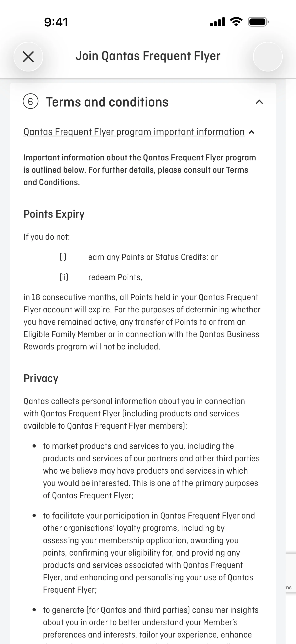Click the bold Important information intro paragraph
296x644 pixels.
tap(140, 170)
